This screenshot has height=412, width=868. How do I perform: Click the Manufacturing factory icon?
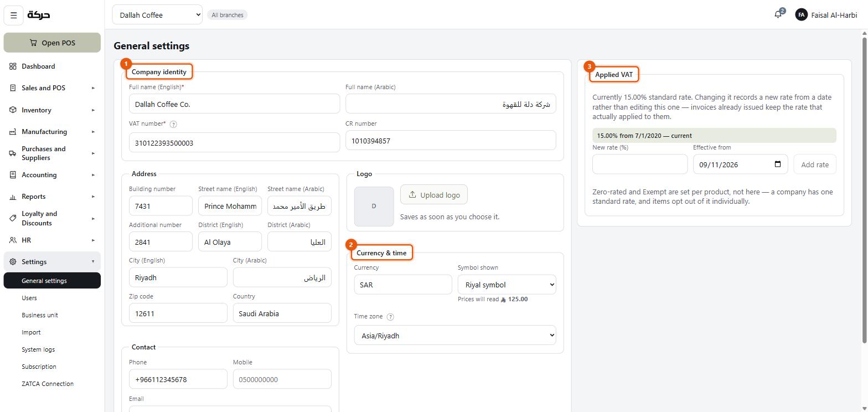tap(13, 132)
